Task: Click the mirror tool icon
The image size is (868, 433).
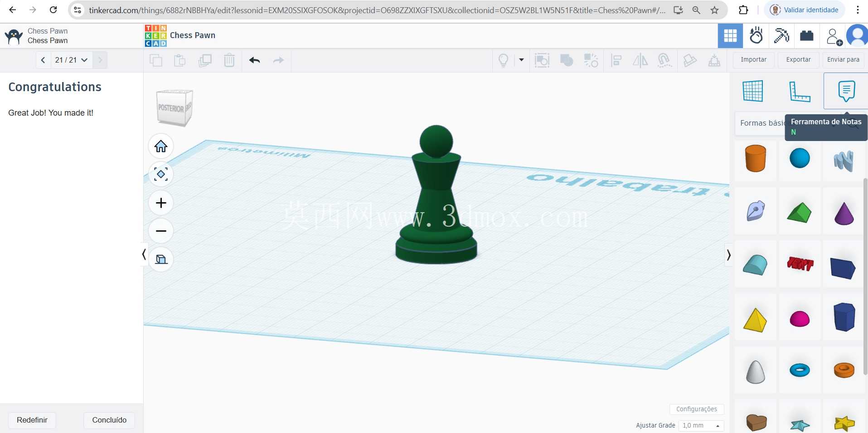Action: [640, 60]
